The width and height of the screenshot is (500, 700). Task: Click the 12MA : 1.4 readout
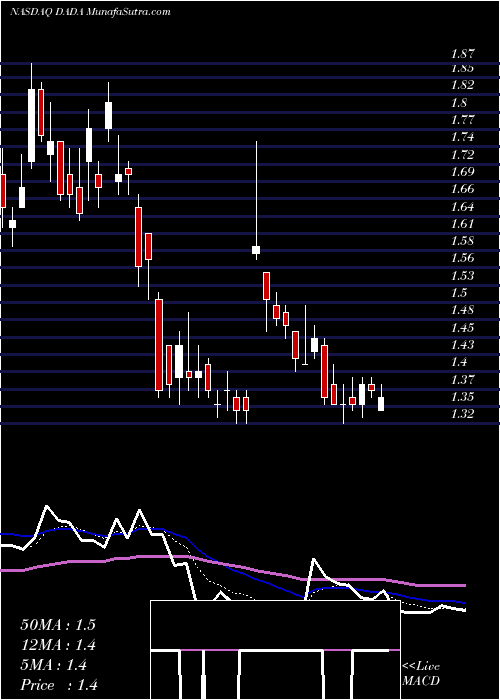(x=58, y=645)
